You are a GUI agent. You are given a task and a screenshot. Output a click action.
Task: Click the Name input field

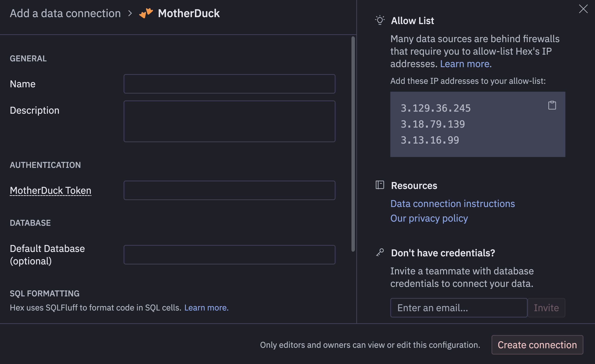pos(229,84)
